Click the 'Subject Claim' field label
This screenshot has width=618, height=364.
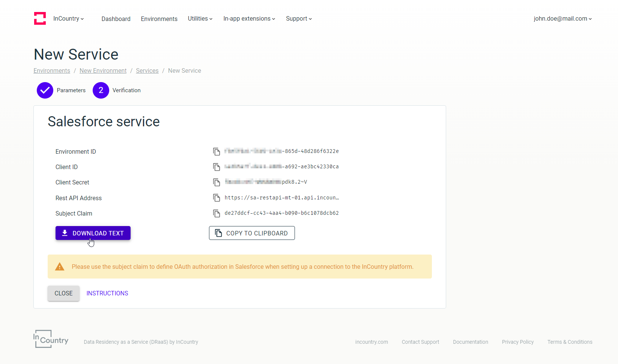coord(74,213)
